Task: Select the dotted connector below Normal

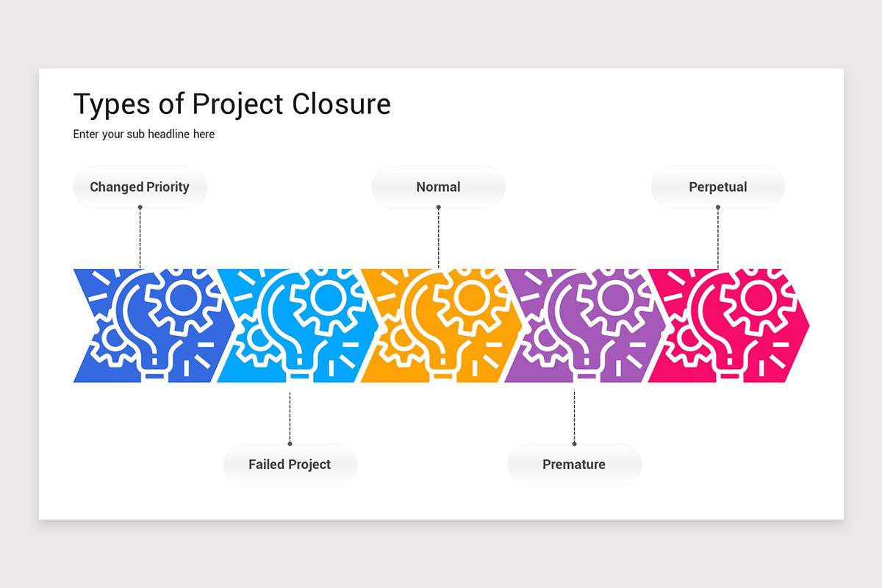Action: [x=438, y=237]
